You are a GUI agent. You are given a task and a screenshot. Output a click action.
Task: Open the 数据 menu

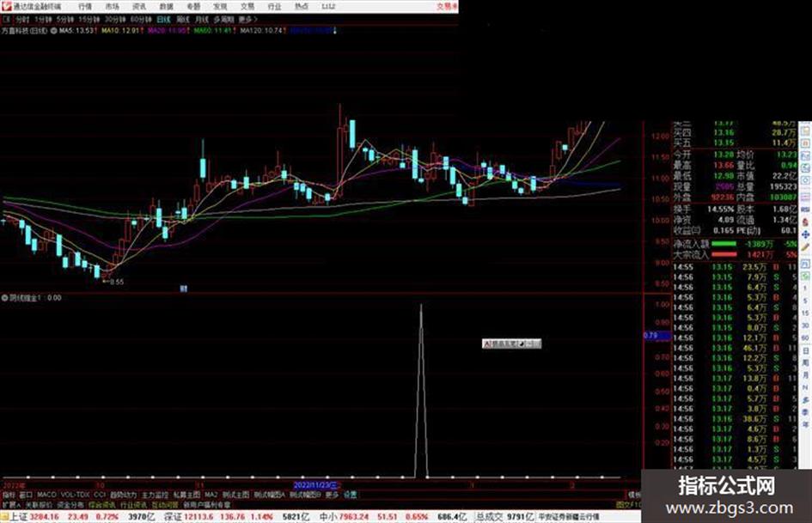[x=166, y=6]
